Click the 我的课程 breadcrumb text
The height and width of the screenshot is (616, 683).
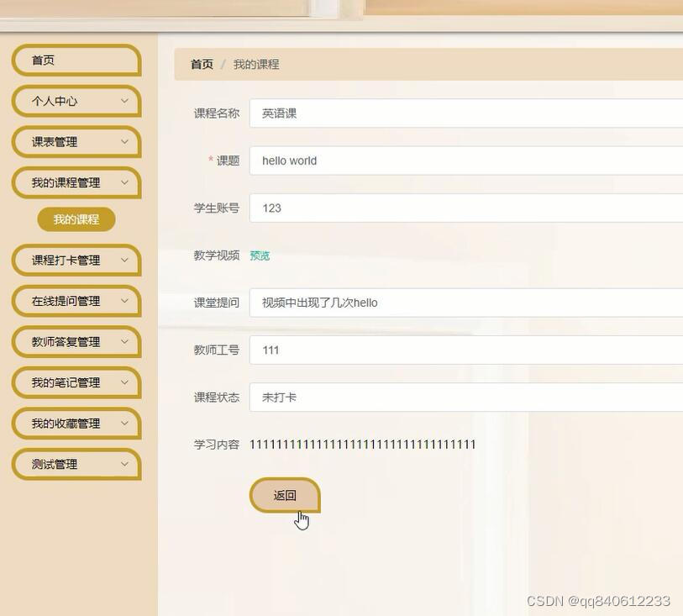(256, 65)
